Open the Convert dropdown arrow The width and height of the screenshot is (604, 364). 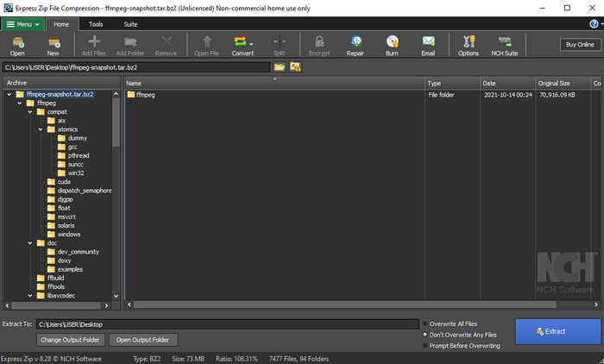(x=251, y=44)
